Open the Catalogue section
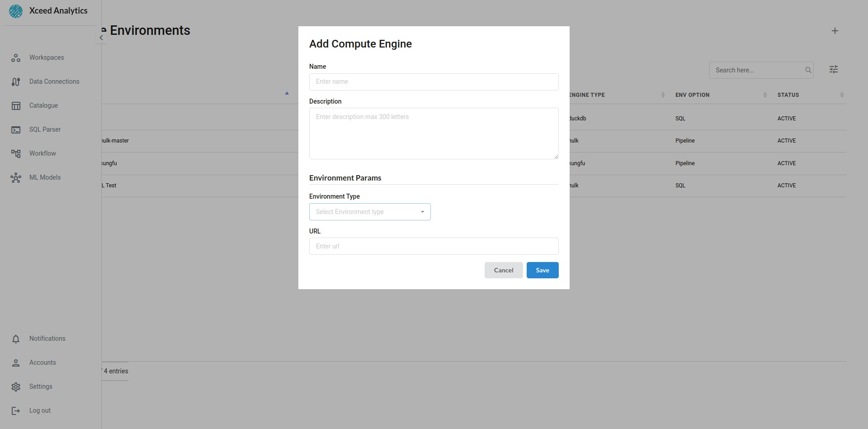Viewport: 868px width, 429px height. click(x=43, y=105)
